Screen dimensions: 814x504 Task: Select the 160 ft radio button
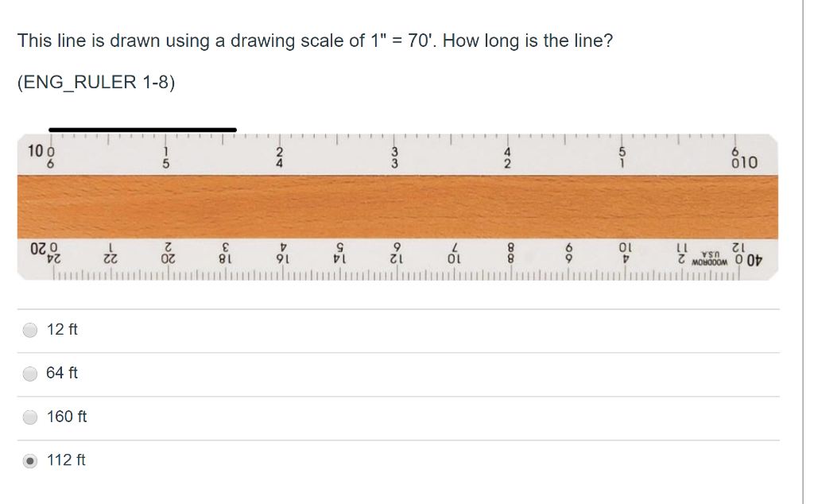coord(29,417)
